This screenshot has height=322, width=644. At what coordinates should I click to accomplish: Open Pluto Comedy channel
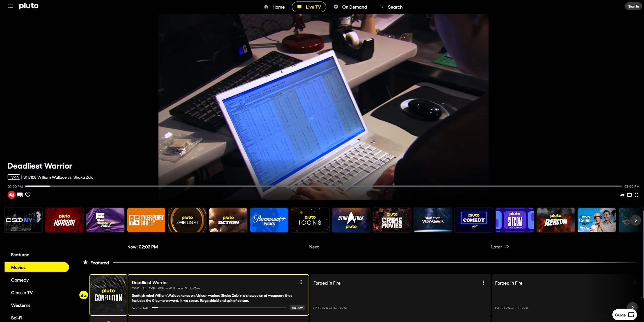pyautogui.click(x=474, y=220)
